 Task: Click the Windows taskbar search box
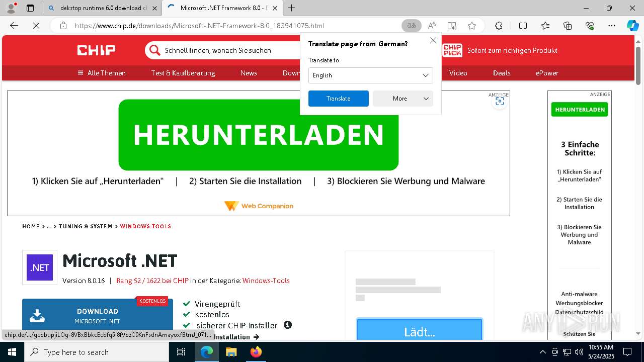[x=97, y=352]
